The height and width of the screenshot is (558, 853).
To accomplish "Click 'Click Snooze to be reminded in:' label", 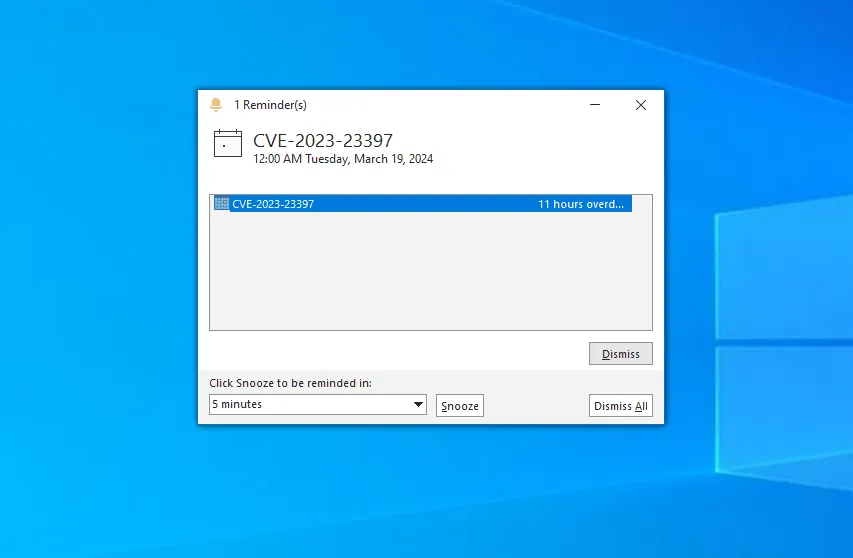I will [290, 383].
